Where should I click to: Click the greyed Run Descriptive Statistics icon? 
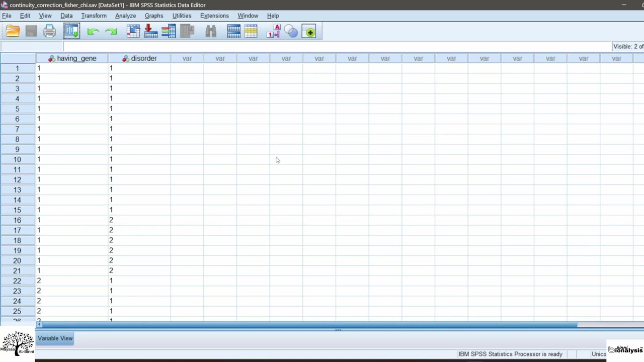point(187,32)
